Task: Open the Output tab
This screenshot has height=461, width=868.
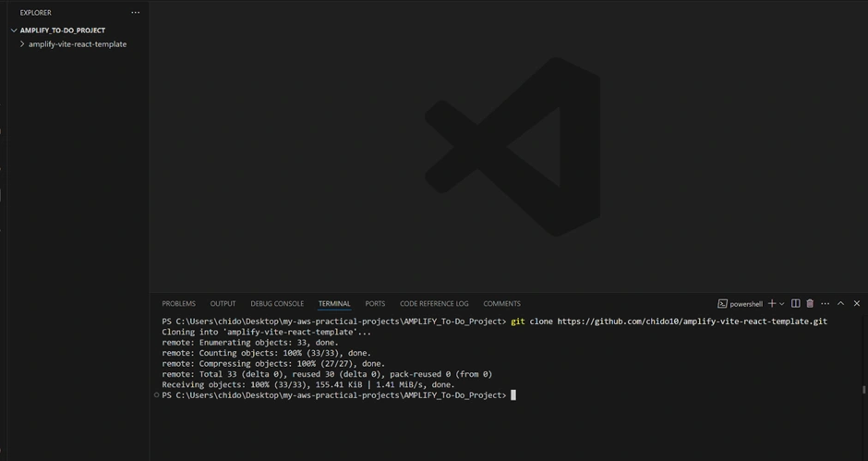Action: tap(223, 304)
